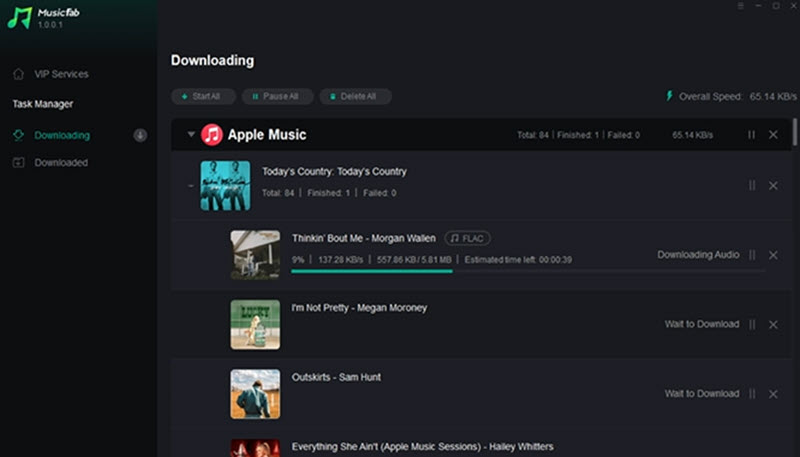Click "Thinkin' Bout Me - Morgan Wallen" title
The image size is (800, 457).
pos(364,238)
